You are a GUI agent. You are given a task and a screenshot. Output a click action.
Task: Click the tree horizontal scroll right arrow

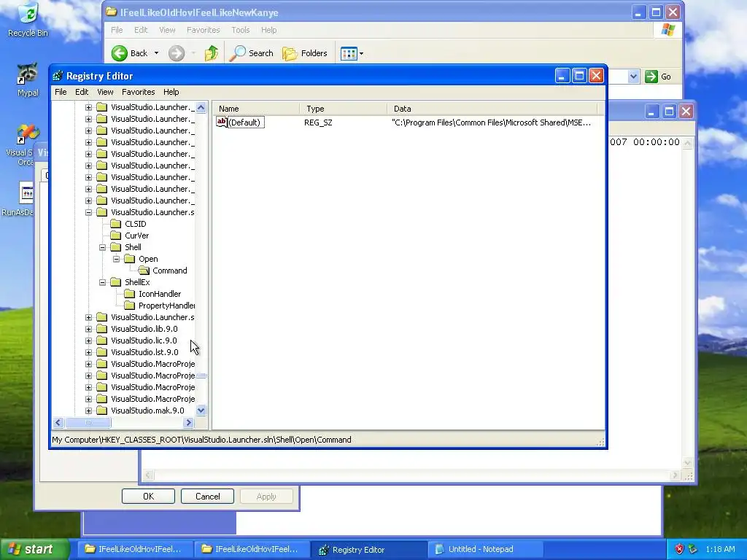point(189,422)
